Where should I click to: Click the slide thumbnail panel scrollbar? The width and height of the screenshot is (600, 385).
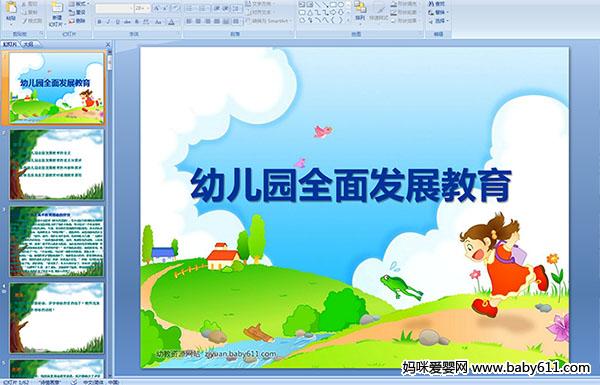pos(110,214)
